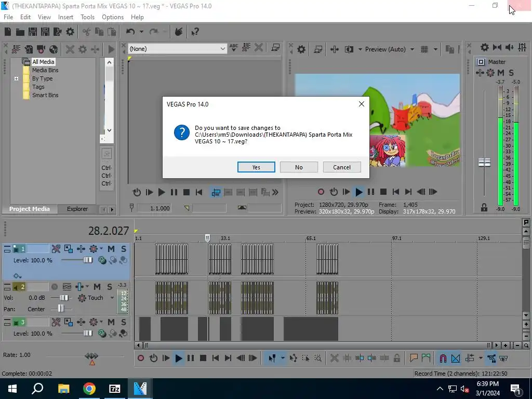The width and height of the screenshot is (532, 399).
Task: Mute audio track 2
Action: 97,287
